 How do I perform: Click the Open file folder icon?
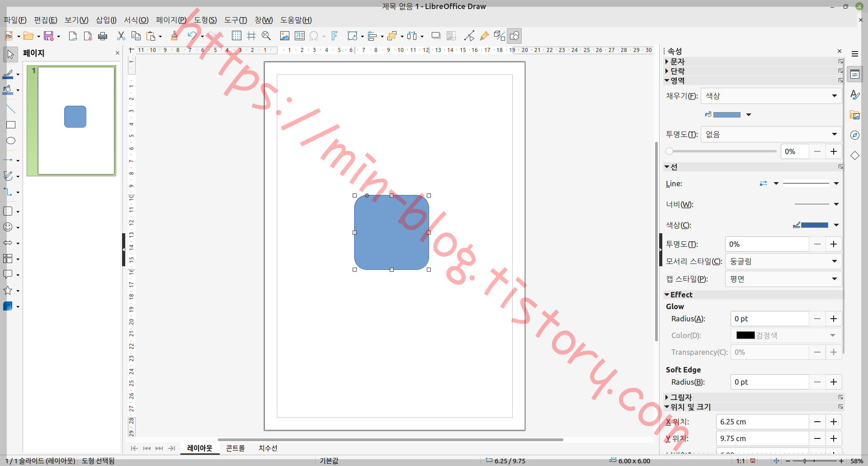(x=28, y=36)
